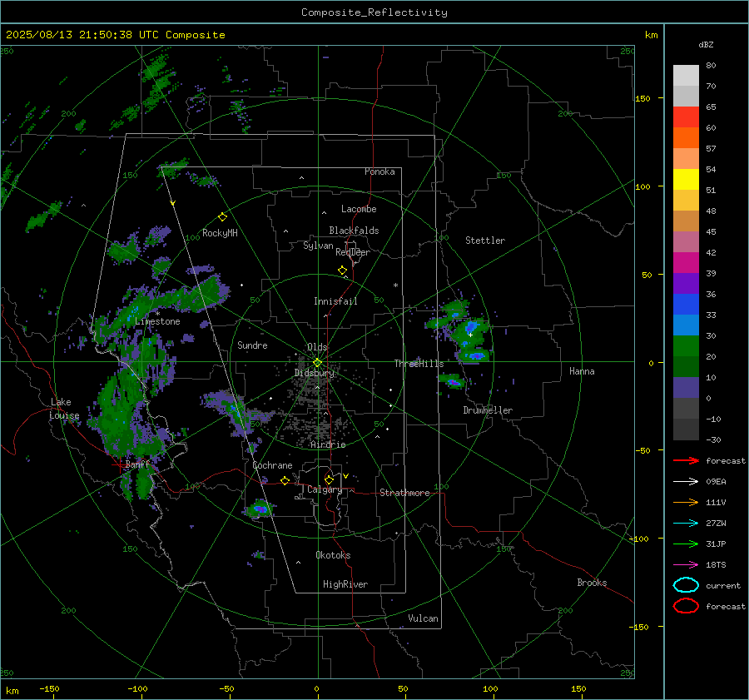Image resolution: width=749 pixels, height=700 pixels.
Task: Click the yellow radar-center diamond at Olds
Action: coord(317,363)
